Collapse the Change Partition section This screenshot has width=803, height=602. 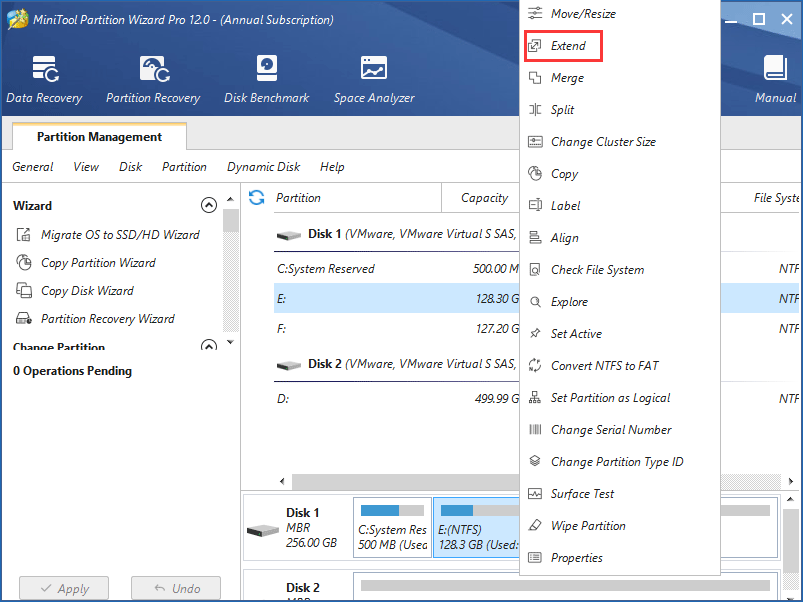pos(208,345)
